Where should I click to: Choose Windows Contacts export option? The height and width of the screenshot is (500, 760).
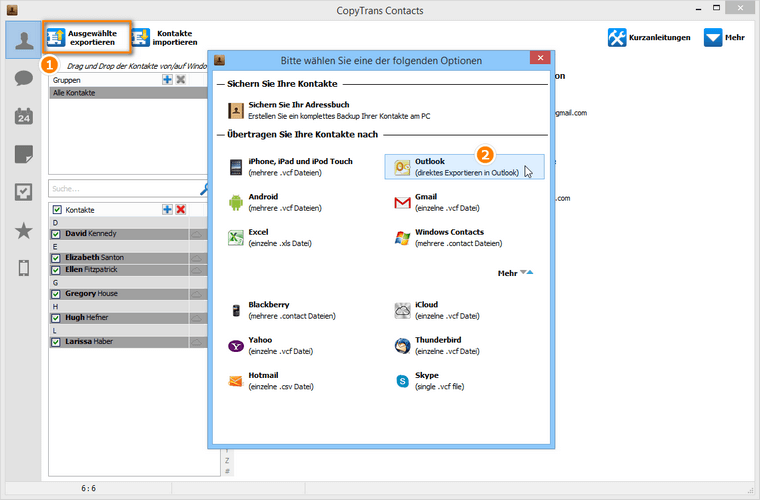coord(448,237)
